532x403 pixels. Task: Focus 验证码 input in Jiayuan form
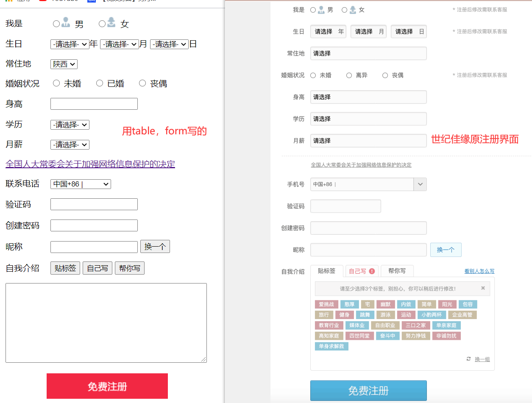(x=345, y=206)
